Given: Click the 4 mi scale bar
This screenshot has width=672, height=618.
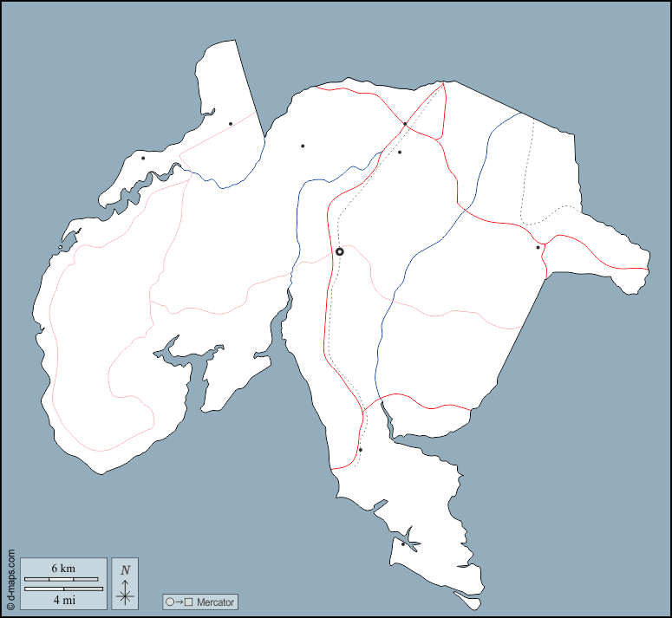Looking at the screenshot, I should tap(63, 589).
